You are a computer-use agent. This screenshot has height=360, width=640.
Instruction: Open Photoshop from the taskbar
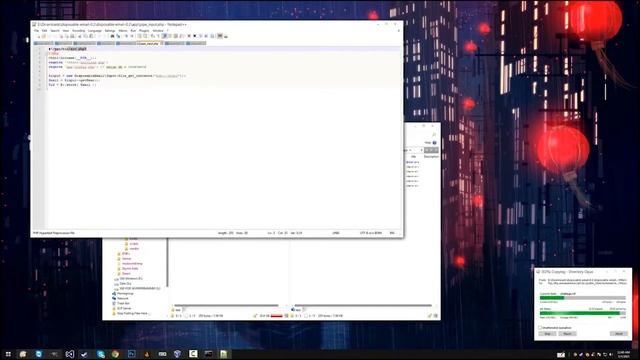tap(131, 354)
